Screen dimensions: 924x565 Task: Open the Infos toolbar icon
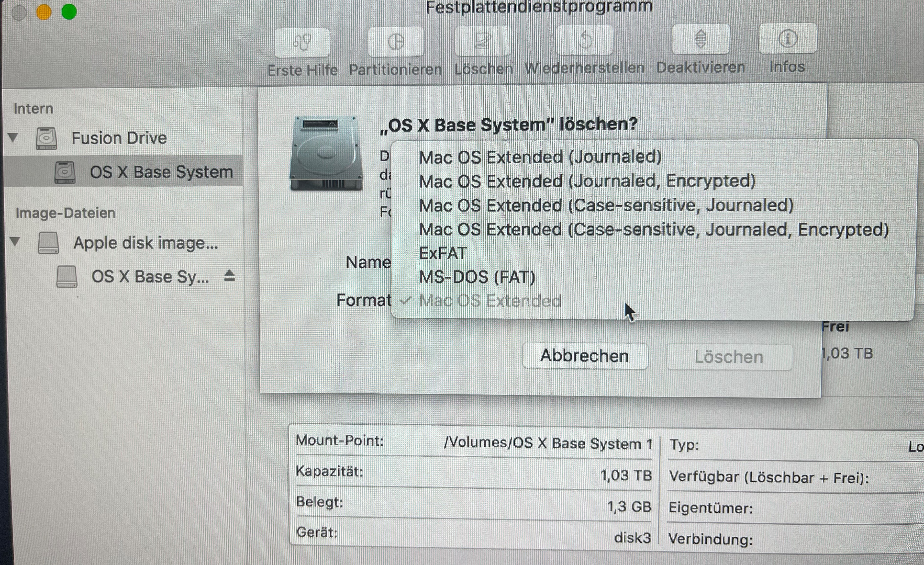click(x=787, y=39)
